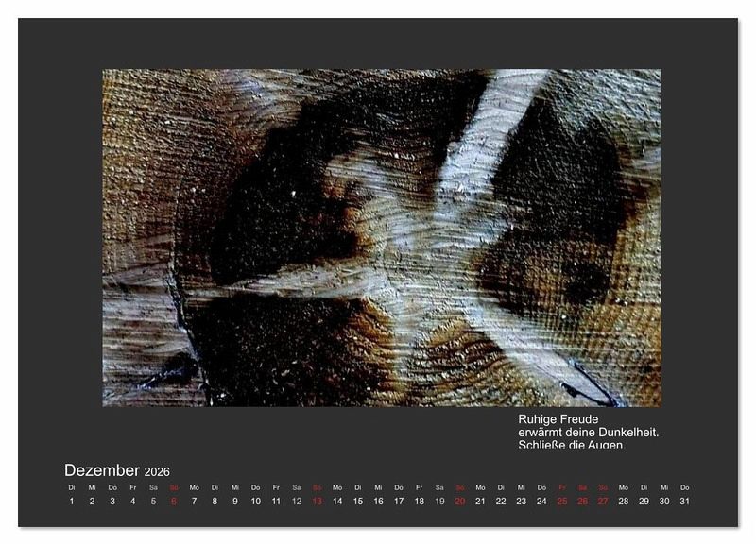Click date 29 in the calendar
The image size is (756, 545).
point(644,502)
